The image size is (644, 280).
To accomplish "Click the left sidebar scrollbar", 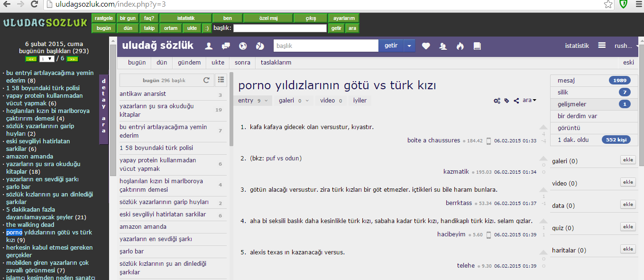I will [x=113, y=109].
